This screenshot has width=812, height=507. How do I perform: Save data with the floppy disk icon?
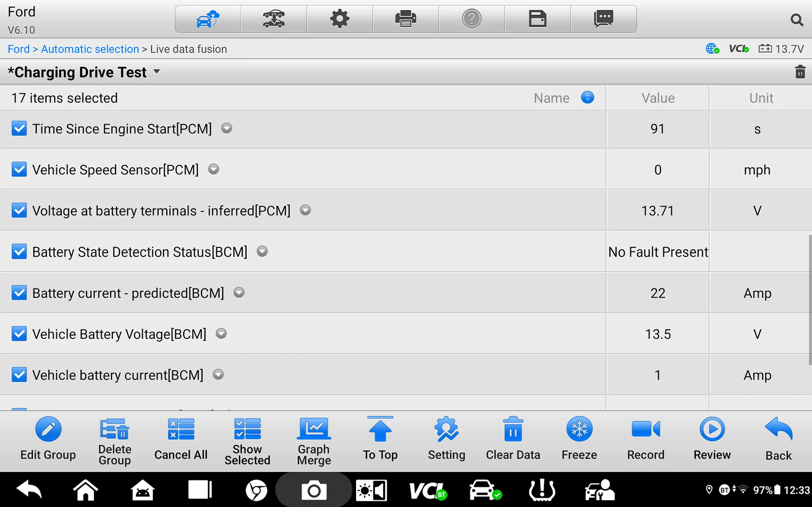coord(538,19)
